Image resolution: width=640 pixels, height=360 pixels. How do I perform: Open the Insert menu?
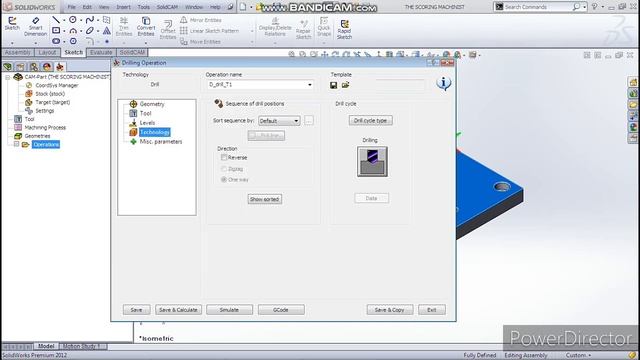pos(123,7)
